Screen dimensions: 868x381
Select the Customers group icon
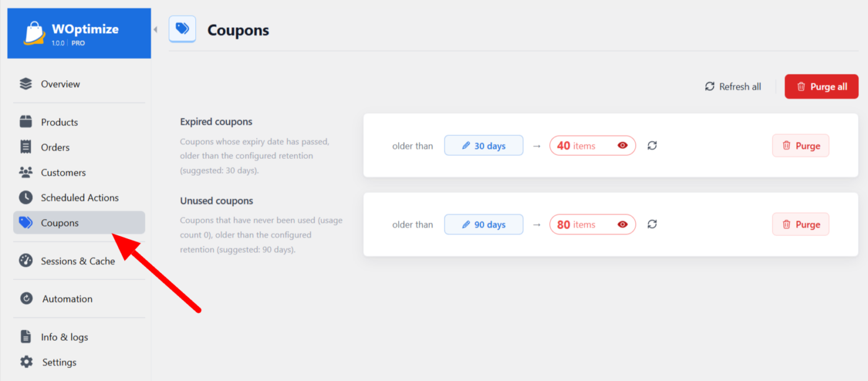point(25,173)
